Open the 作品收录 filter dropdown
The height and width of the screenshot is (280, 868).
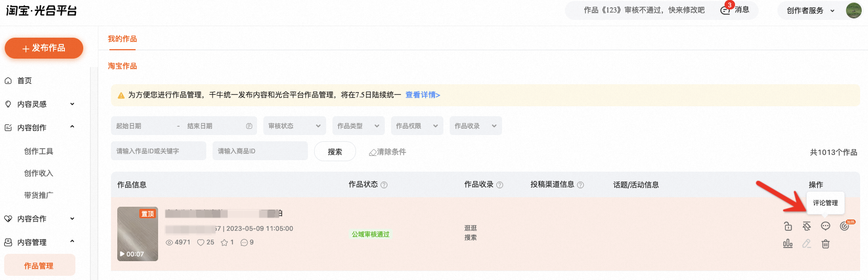pyautogui.click(x=476, y=126)
